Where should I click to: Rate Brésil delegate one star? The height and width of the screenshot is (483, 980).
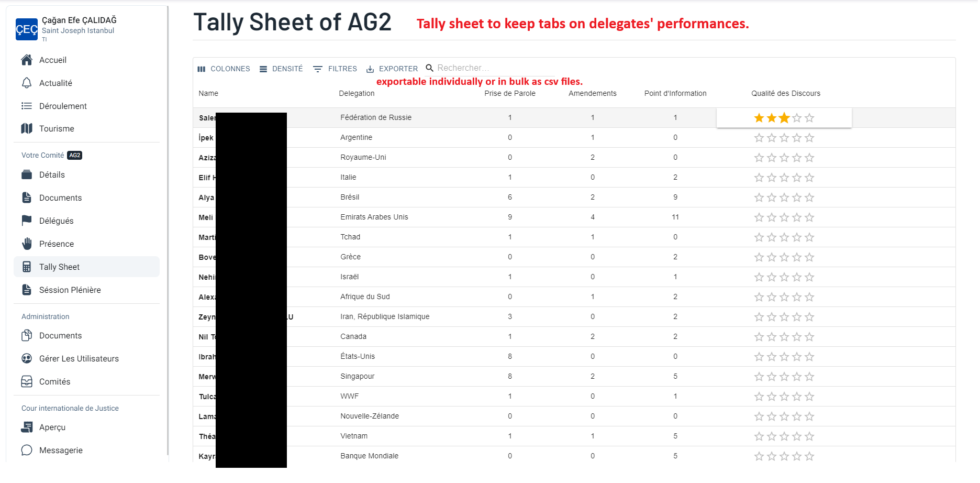point(758,197)
